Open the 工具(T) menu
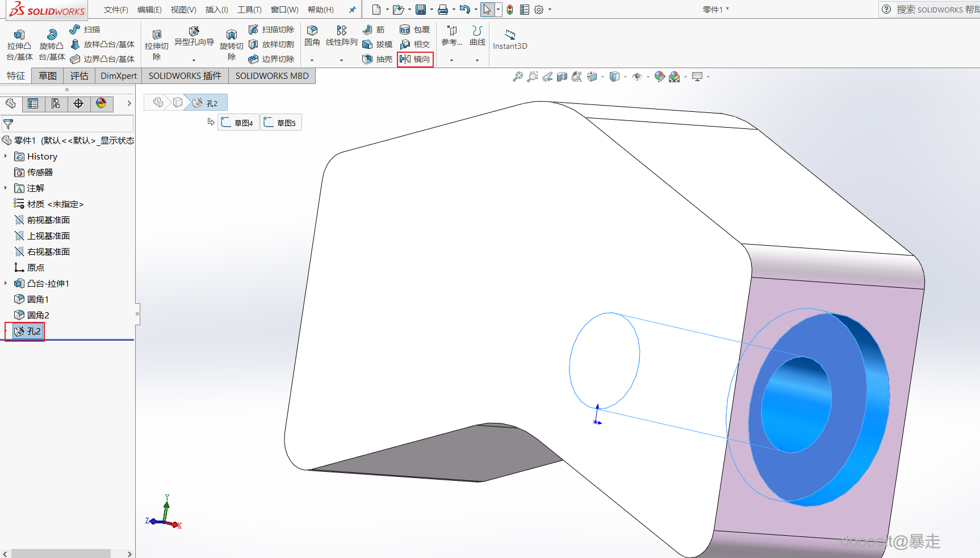This screenshot has height=558, width=980. pyautogui.click(x=249, y=10)
